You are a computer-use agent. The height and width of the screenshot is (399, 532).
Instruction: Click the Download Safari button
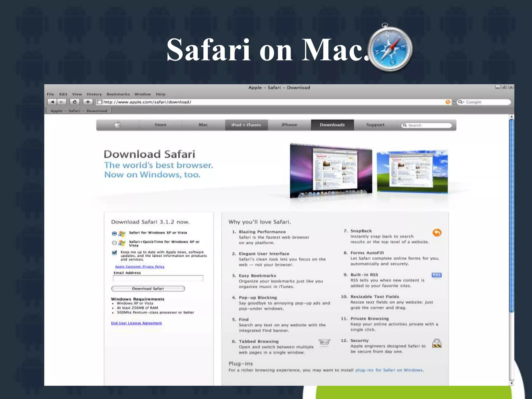pos(148,289)
